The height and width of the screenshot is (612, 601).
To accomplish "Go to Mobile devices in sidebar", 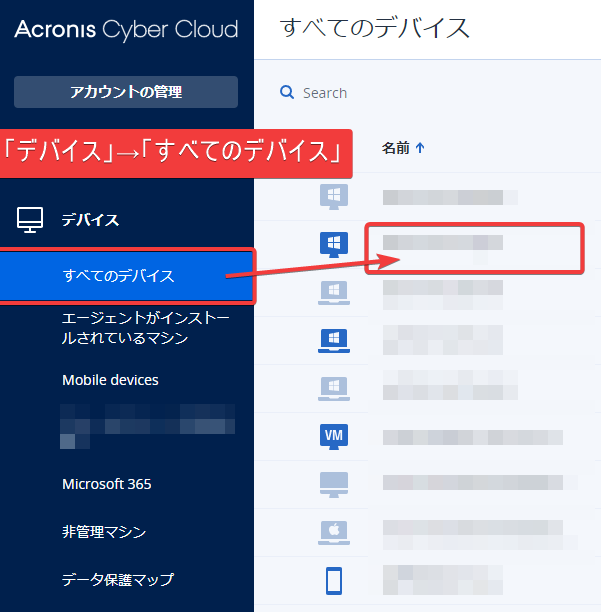I will 110,380.
